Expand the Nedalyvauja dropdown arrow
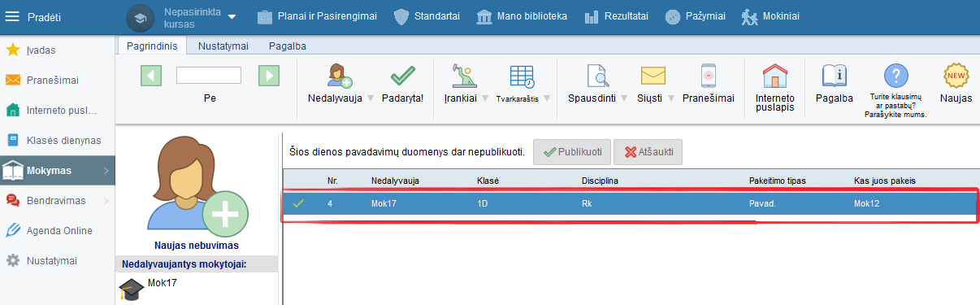 tap(371, 98)
